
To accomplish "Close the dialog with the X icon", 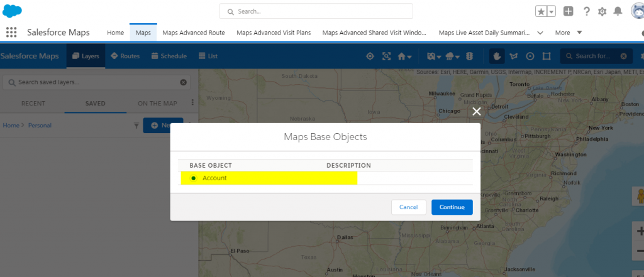I will coord(477,112).
